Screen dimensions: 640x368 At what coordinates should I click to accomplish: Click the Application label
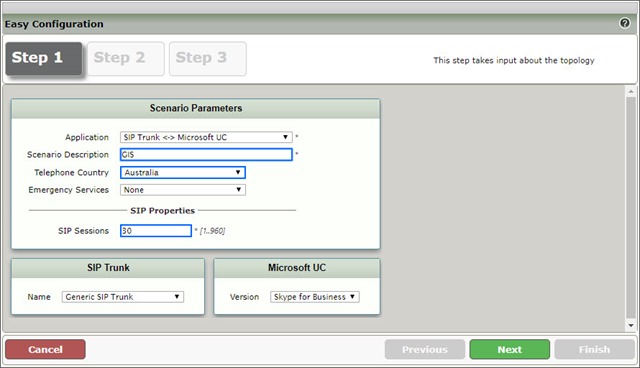(x=87, y=137)
